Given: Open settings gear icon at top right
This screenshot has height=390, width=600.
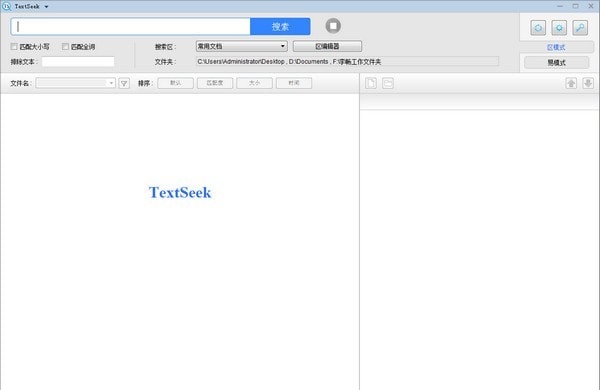Looking at the screenshot, I should point(559,28).
